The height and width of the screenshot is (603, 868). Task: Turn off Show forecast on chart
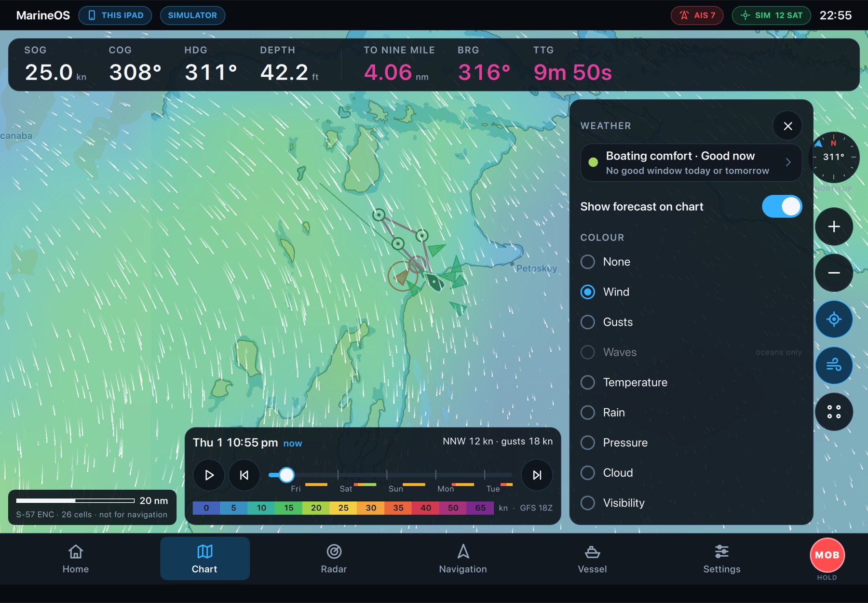point(782,206)
